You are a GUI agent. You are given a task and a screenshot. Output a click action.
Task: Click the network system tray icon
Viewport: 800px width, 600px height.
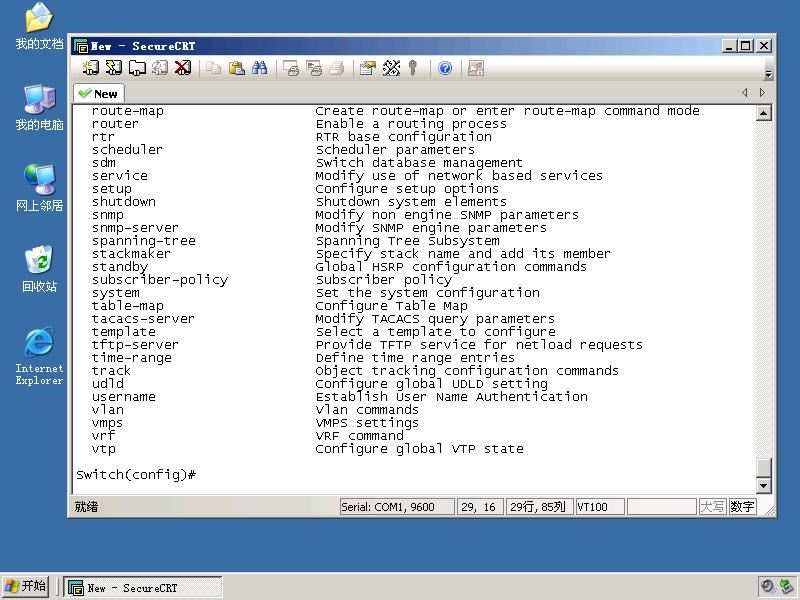click(786, 586)
